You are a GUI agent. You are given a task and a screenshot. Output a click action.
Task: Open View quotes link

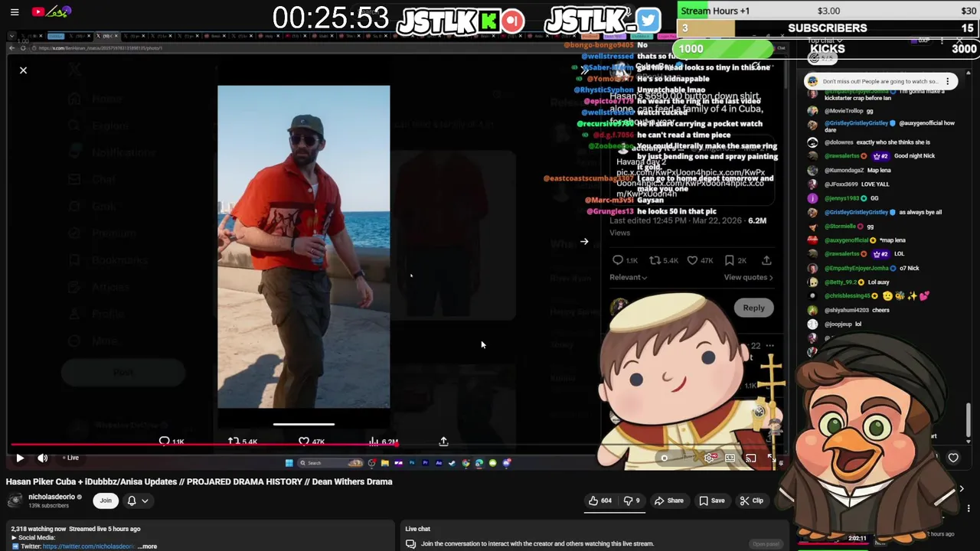click(748, 278)
